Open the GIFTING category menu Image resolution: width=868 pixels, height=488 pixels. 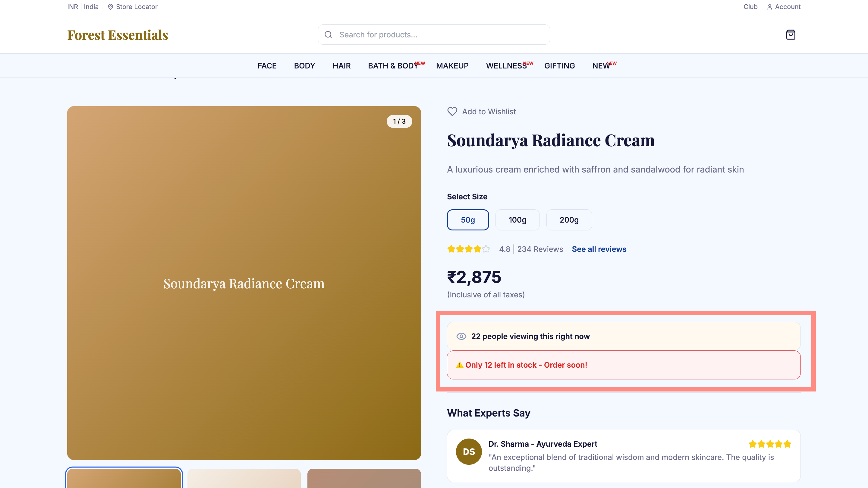coord(559,66)
